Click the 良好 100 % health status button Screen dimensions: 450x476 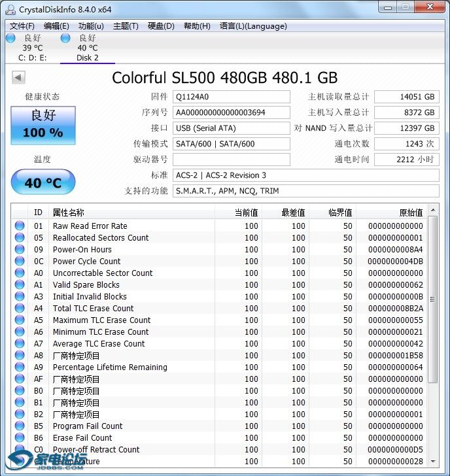pyautogui.click(x=43, y=125)
